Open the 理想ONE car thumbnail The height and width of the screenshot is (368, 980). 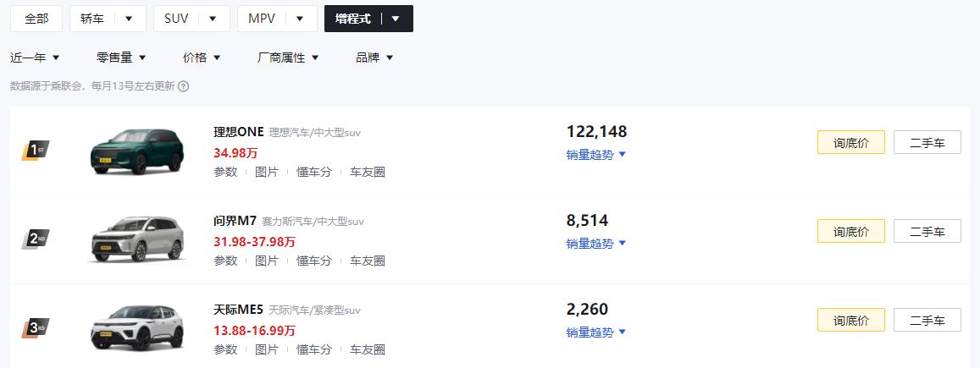(137, 151)
